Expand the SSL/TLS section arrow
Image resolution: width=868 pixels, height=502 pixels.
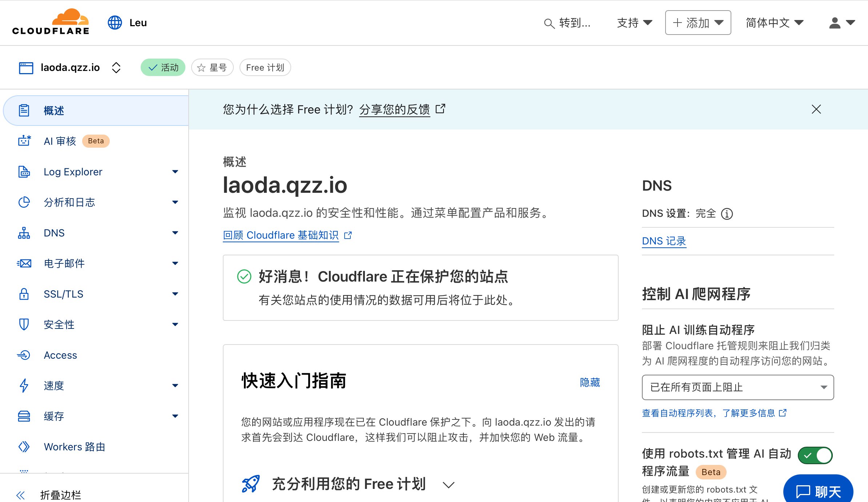tap(175, 294)
